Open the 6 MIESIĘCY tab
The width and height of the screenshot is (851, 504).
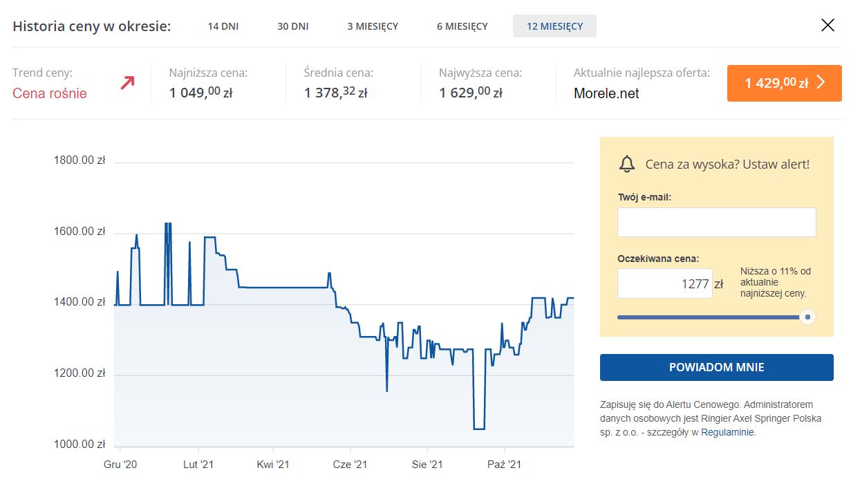[462, 26]
